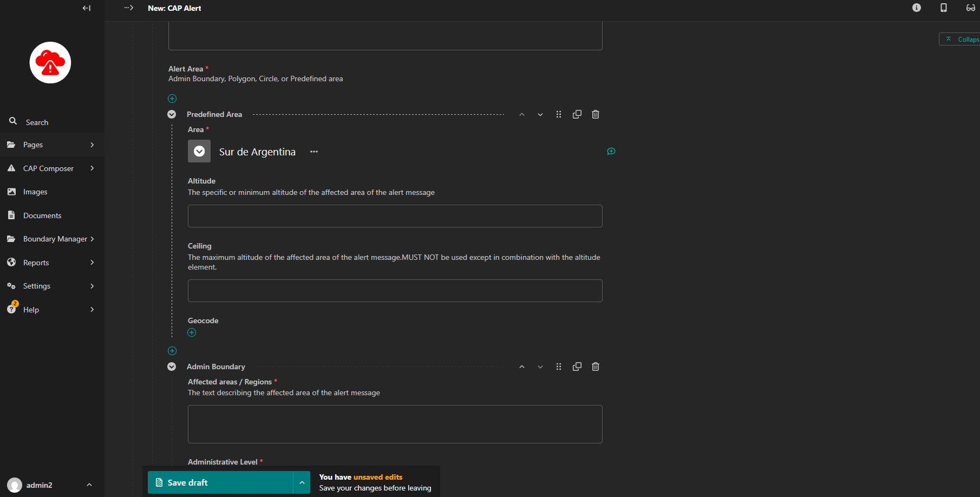Viewport: 980px width, 497px height.
Task: Open the Reports menu
Action: [x=52, y=263]
